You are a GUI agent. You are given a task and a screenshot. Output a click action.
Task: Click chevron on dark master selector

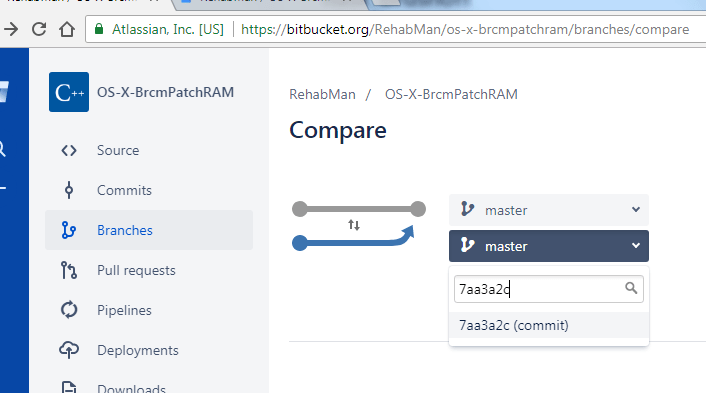tap(636, 246)
